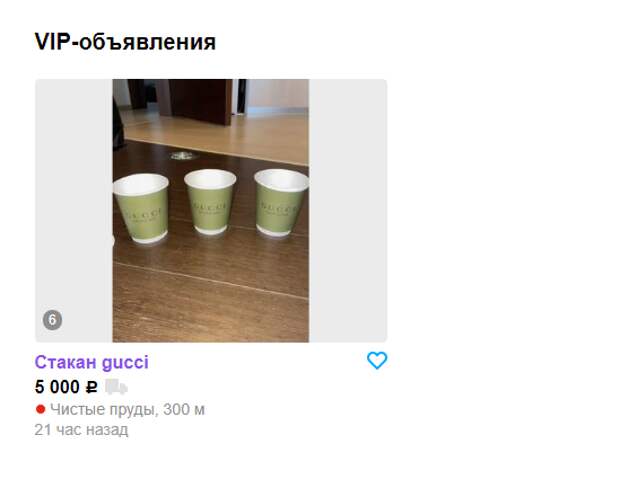The height and width of the screenshot is (488, 620).
Task: Click gray area right of the photo
Action: tap(348, 210)
